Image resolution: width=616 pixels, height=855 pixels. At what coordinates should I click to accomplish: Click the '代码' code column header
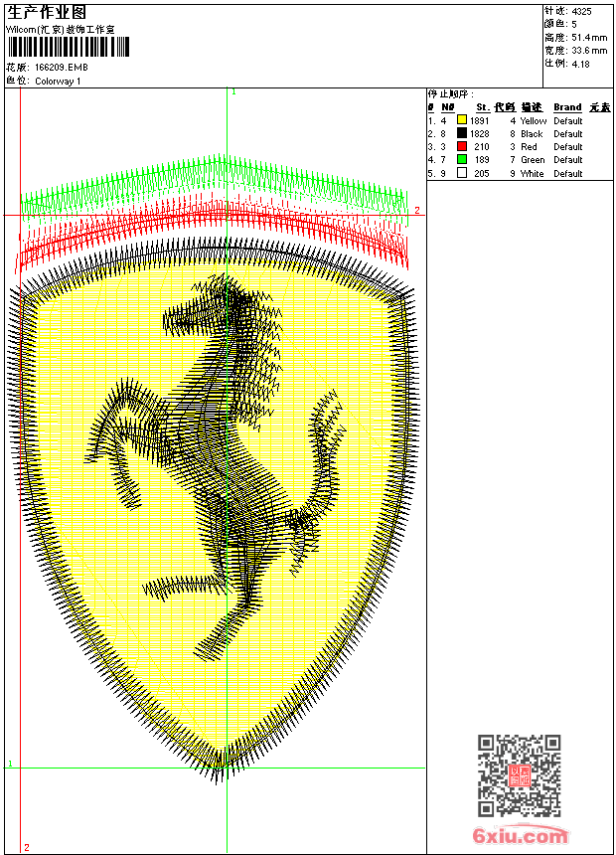(x=505, y=107)
